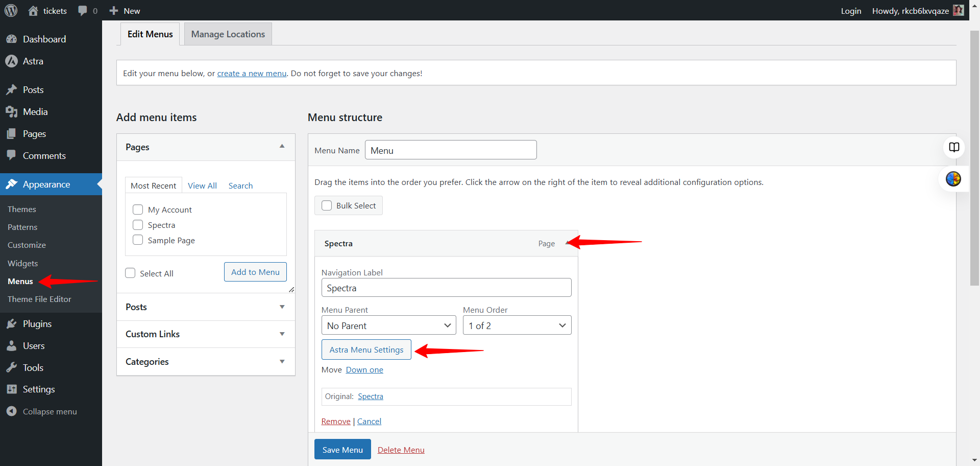Open the Patterns submenu item
This screenshot has height=466, width=980.
point(22,227)
